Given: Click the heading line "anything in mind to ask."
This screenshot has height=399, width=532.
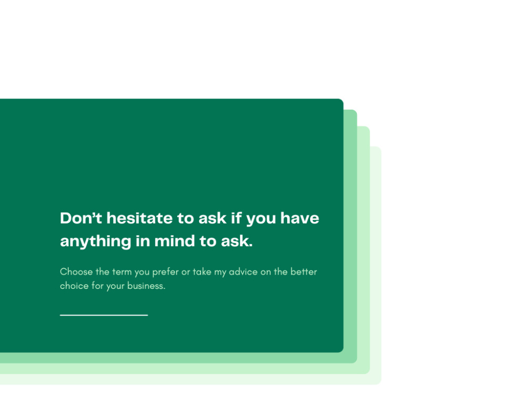Looking at the screenshot, I should click(x=156, y=241).
